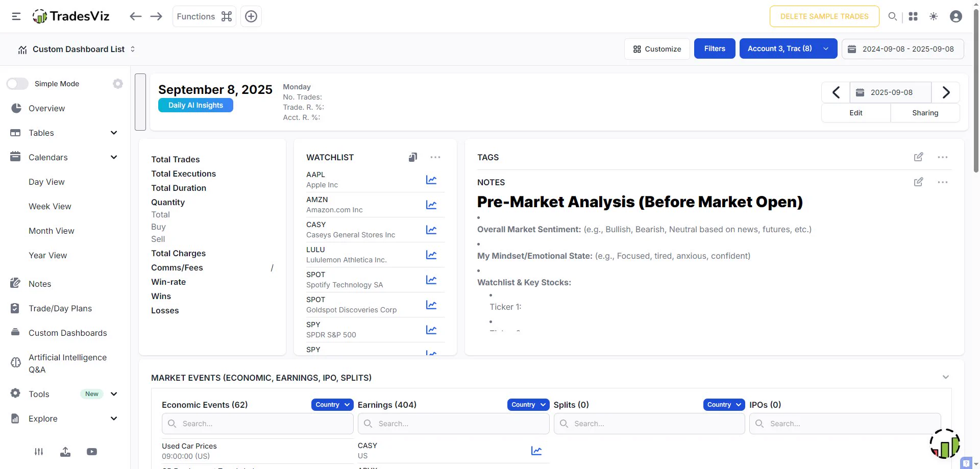Open Economic Events Country dropdown
This screenshot has width=980, height=469.
[x=332, y=405]
